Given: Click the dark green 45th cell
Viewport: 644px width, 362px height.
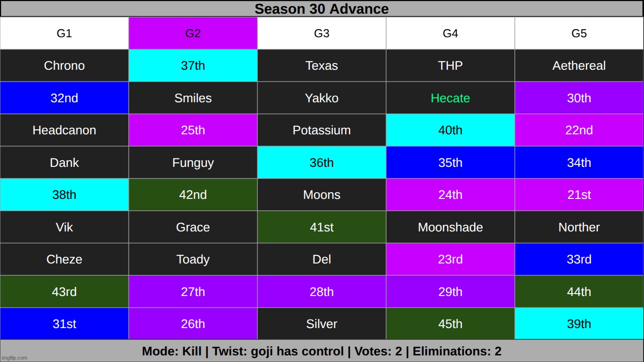Looking at the screenshot, I should (x=450, y=324).
